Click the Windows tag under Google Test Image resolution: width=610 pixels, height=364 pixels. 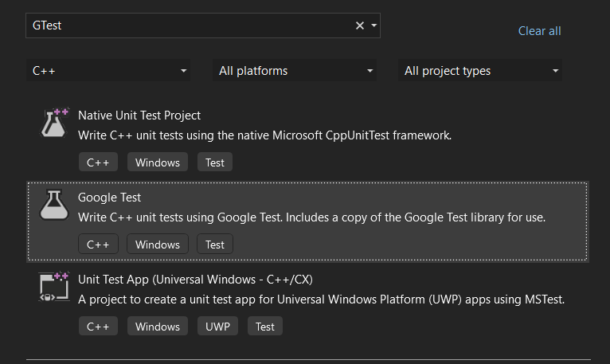pos(158,245)
